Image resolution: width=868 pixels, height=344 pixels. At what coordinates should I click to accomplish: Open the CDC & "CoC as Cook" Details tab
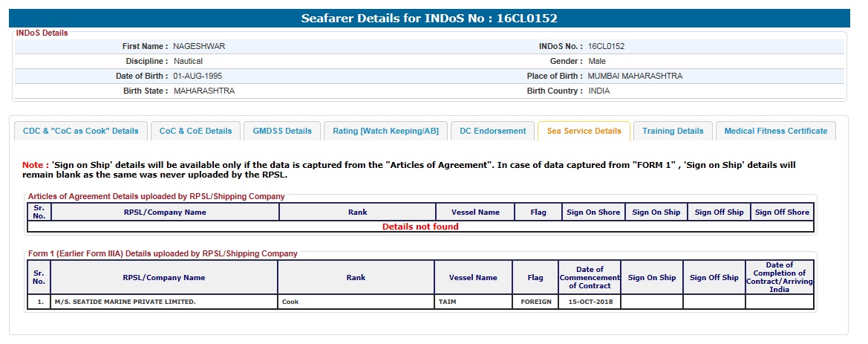click(x=81, y=131)
